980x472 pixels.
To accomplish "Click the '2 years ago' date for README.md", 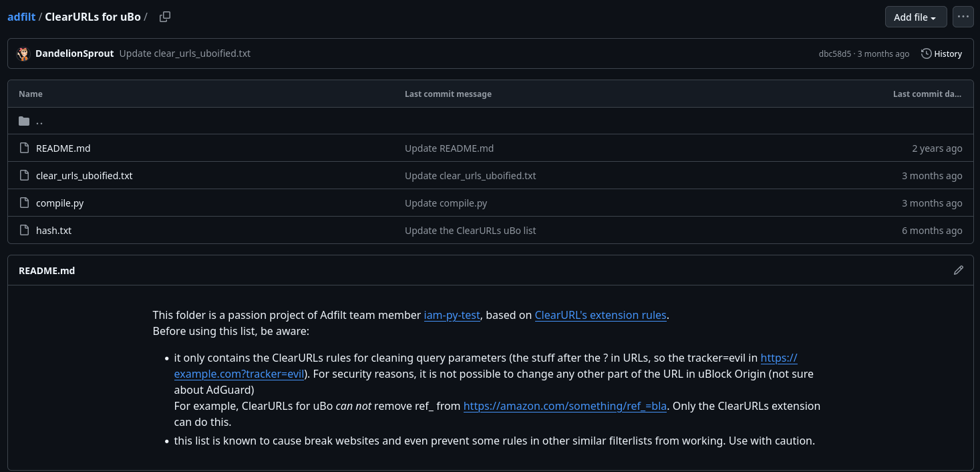I will 937,148.
